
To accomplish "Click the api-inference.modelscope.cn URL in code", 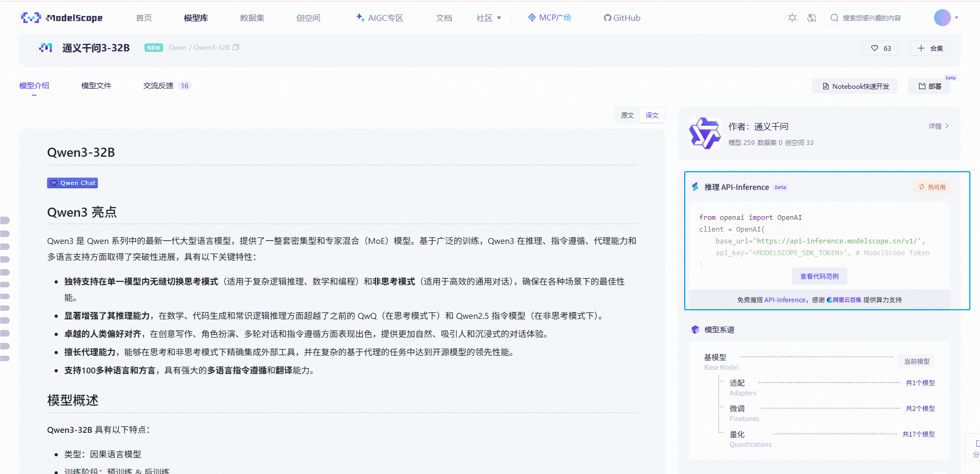I will click(839, 241).
